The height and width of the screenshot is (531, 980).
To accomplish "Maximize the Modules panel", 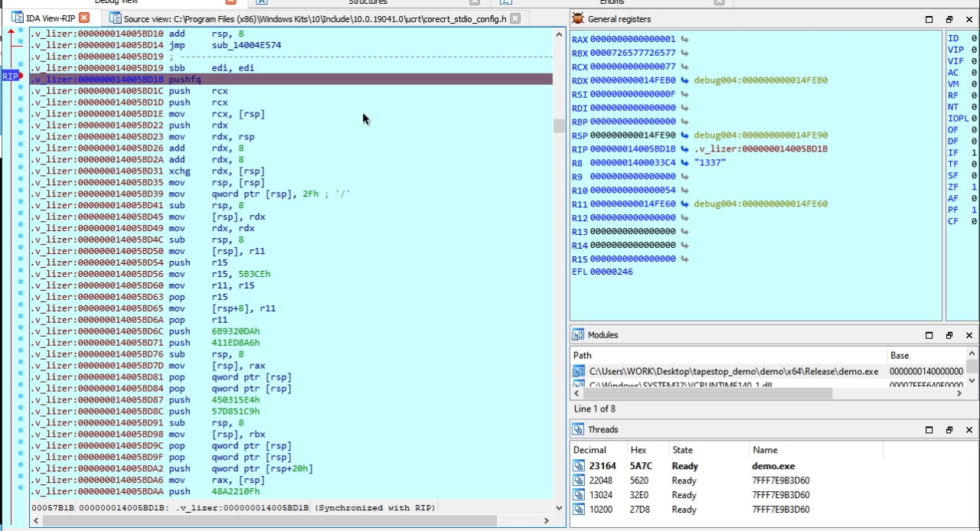I will (x=929, y=335).
